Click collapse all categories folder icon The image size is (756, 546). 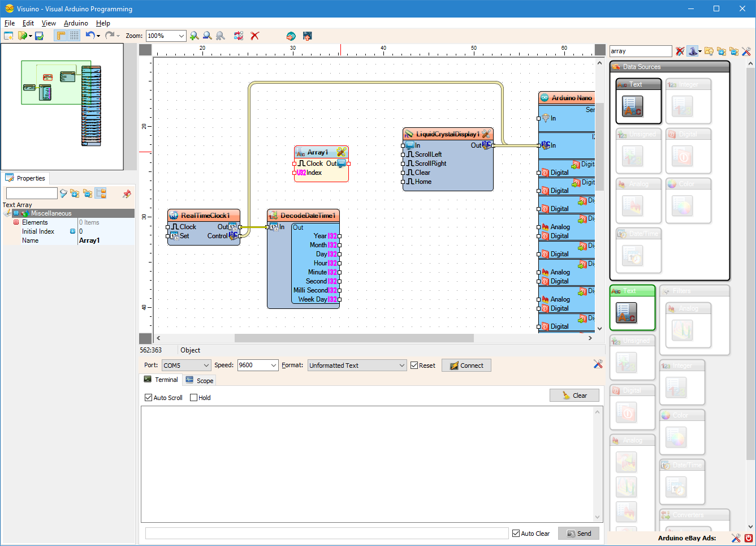734,51
